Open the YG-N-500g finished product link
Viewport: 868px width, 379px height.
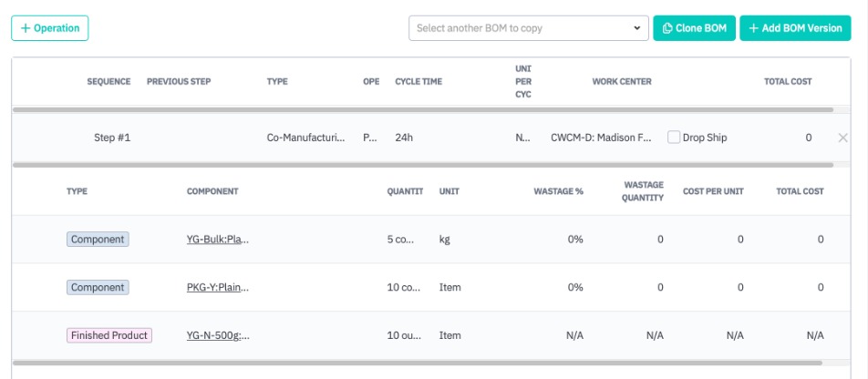click(x=218, y=335)
